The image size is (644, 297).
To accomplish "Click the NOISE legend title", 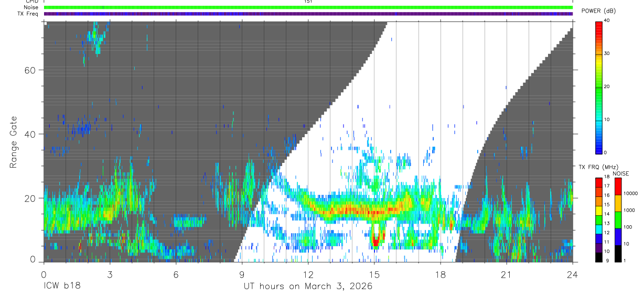I will point(621,174).
